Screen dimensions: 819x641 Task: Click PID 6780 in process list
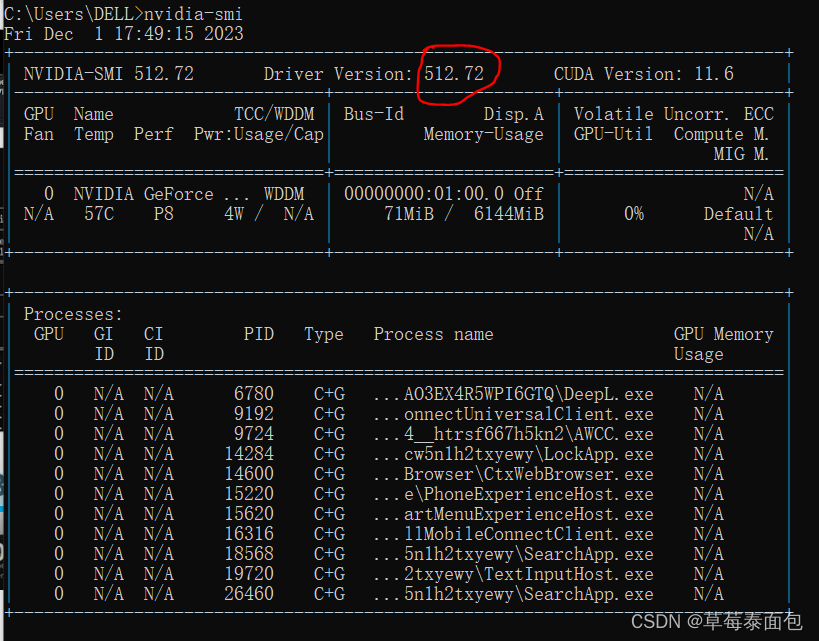click(x=254, y=394)
